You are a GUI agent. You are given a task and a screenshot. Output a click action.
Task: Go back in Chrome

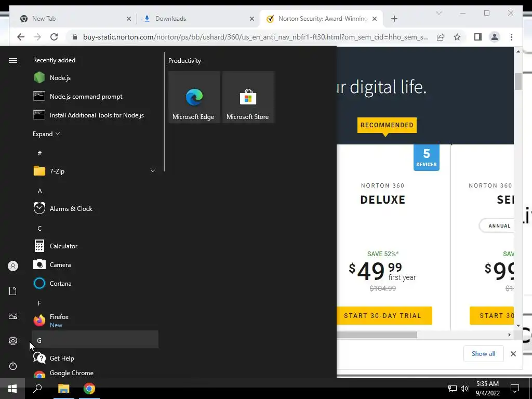[21, 37]
